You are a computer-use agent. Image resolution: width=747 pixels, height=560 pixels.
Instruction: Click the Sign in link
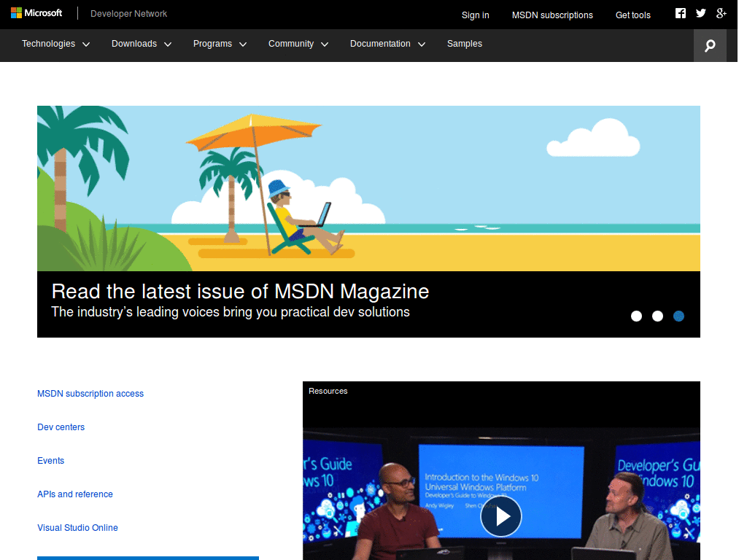tap(475, 15)
